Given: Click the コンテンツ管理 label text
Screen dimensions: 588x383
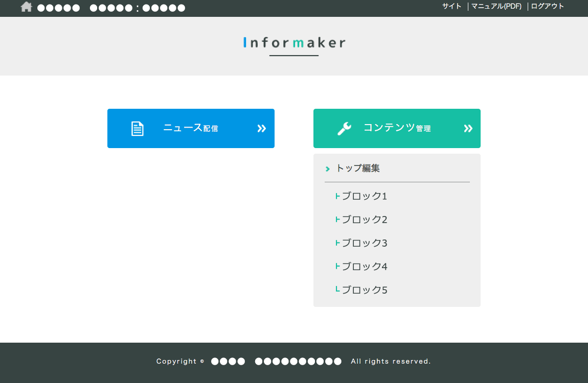Looking at the screenshot, I should [397, 128].
